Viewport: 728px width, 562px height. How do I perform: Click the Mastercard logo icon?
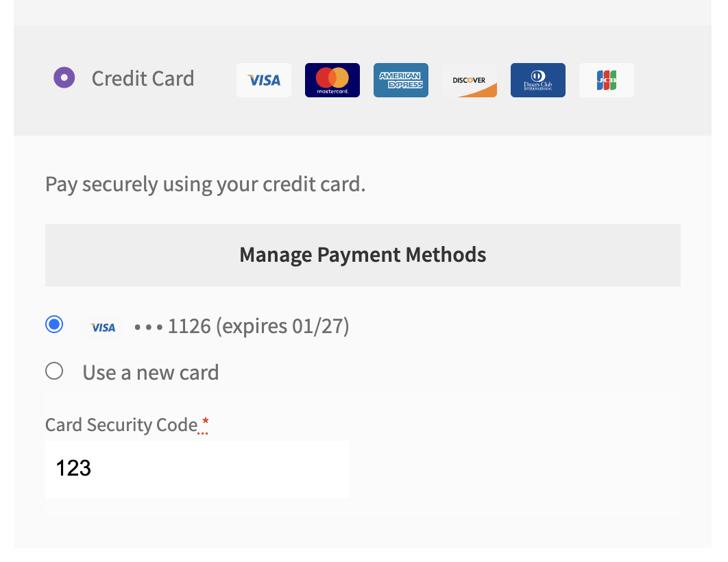point(332,80)
